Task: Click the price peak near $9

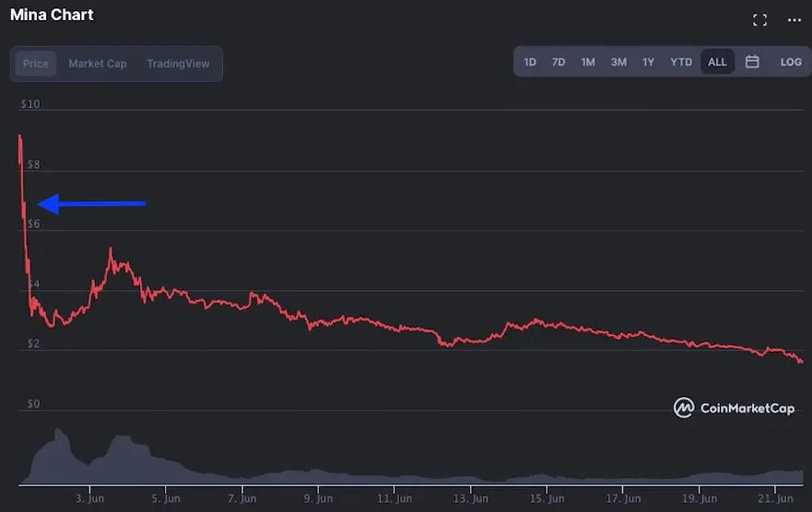Action: tap(19, 136)
